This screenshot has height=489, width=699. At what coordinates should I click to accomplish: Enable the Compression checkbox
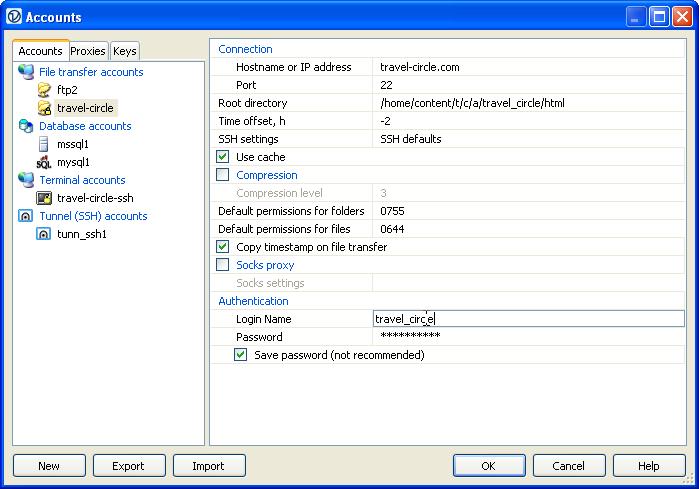[223, 175]
